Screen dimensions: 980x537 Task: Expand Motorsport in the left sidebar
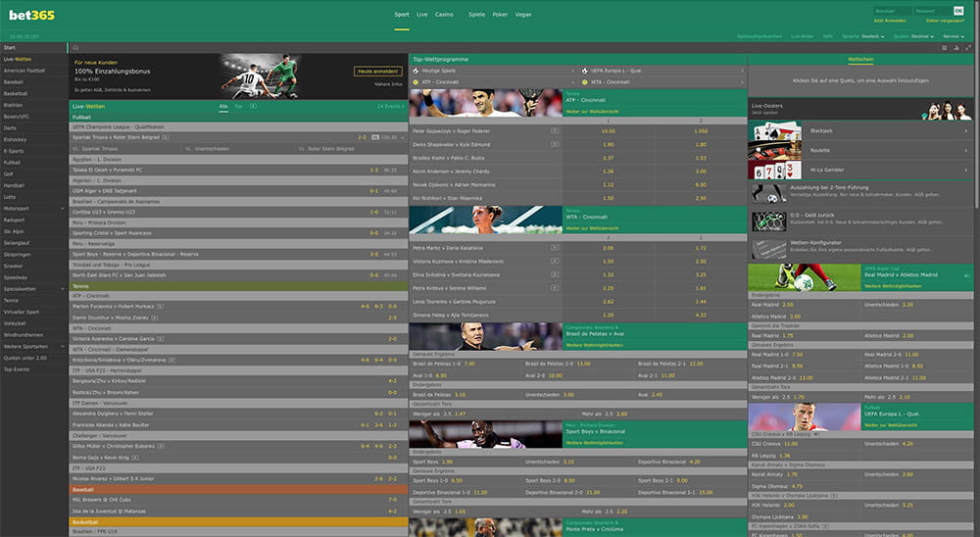pyautogui.click(x=63, y=208)
